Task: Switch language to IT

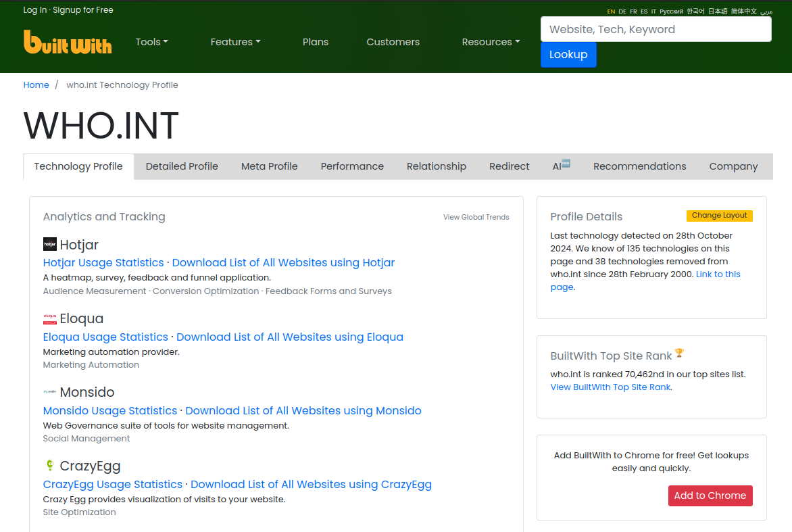Action: tap(653, 11)
